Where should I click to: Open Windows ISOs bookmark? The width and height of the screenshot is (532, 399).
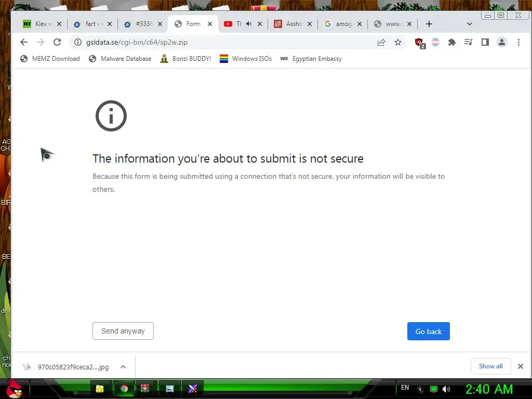pos(246,59)
